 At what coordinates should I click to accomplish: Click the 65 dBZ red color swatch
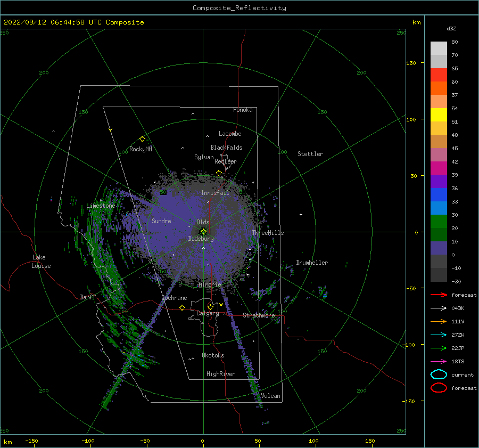pos(439,75)
